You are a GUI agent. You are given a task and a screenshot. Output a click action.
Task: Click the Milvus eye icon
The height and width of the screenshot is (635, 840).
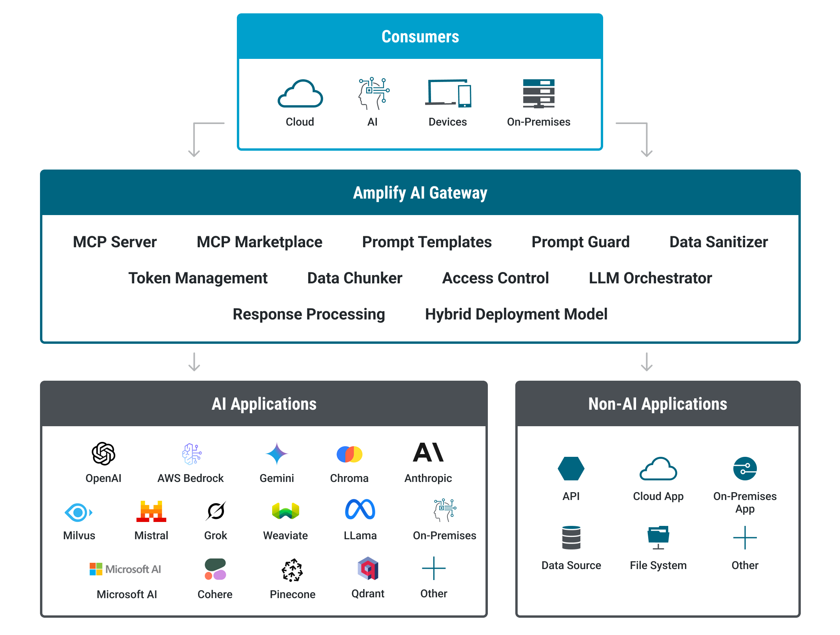(78, 512)
